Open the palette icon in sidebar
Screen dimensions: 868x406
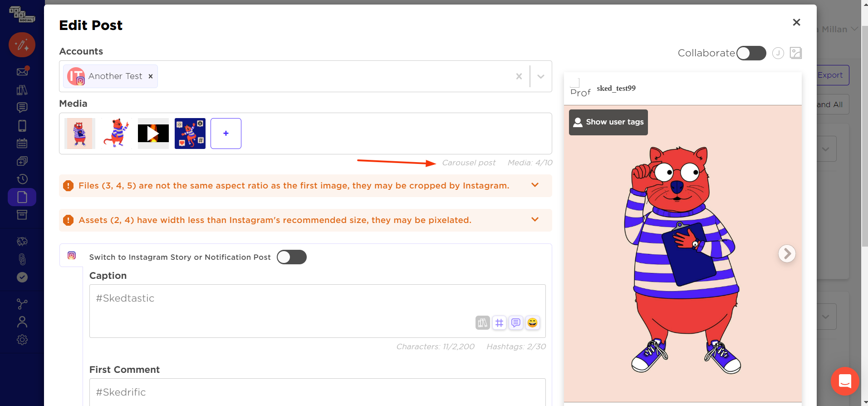point(22,242)
